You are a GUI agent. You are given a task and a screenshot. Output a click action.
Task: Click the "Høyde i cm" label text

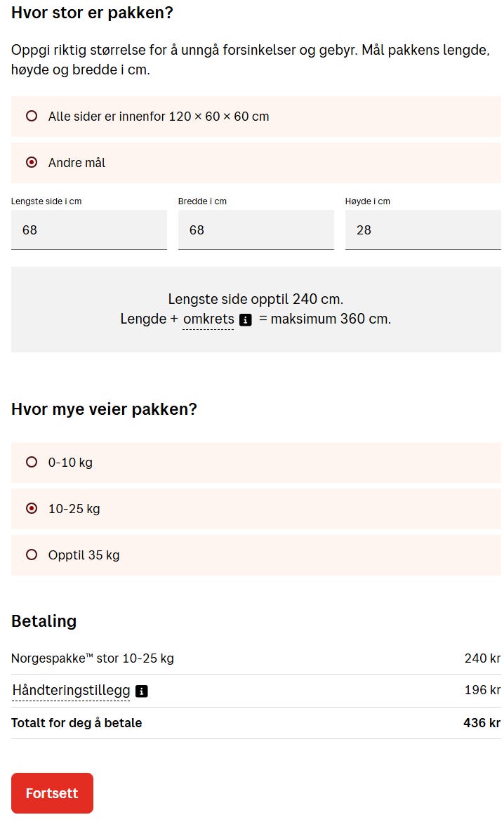(x=368, y=201)
